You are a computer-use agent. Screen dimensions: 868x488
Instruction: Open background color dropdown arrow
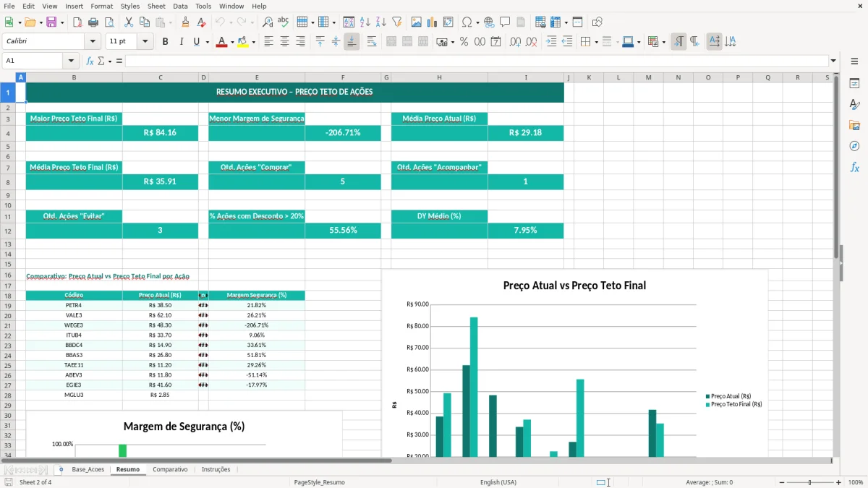click(253, 42)
